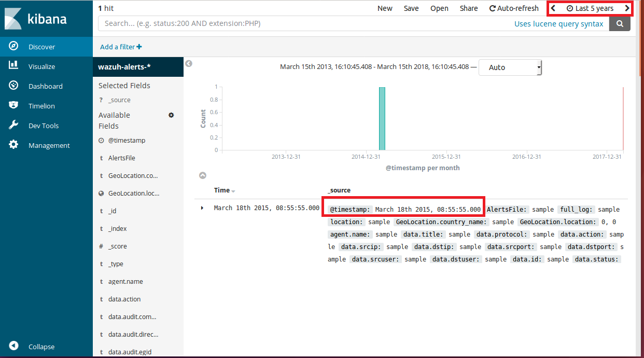Select Save in the top menu
The height and width of the screenshot is (358, 644).
pos(411,8)
